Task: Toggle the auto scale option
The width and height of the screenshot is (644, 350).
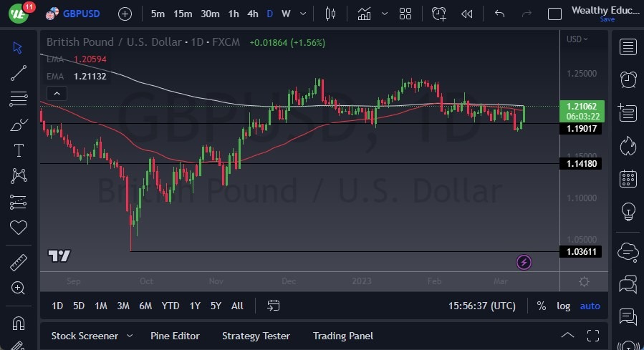Action: pyautogui.click(x=590, y=306)
